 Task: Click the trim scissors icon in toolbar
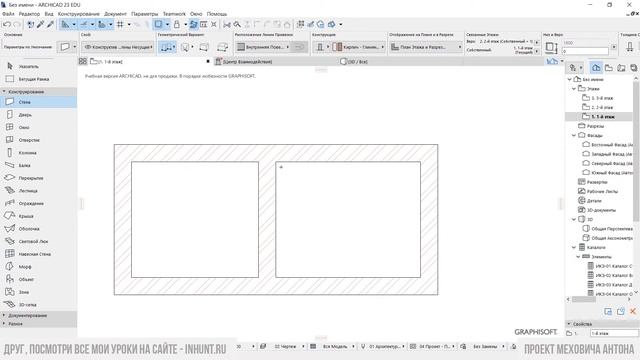tap(227, 24)
